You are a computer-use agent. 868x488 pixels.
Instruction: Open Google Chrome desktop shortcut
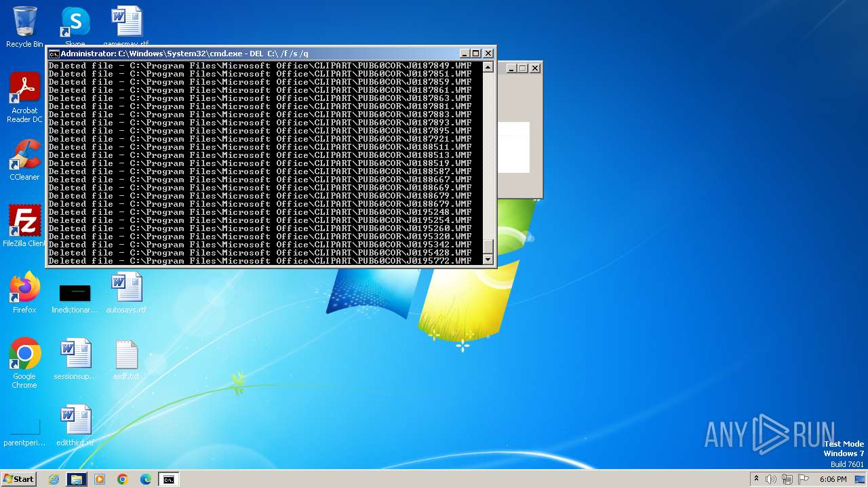24,363
